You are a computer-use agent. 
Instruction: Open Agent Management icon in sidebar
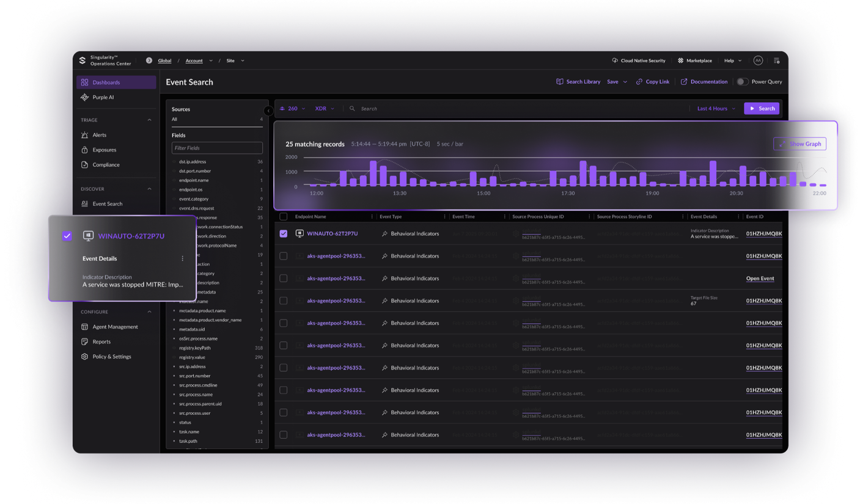(85, 327)
